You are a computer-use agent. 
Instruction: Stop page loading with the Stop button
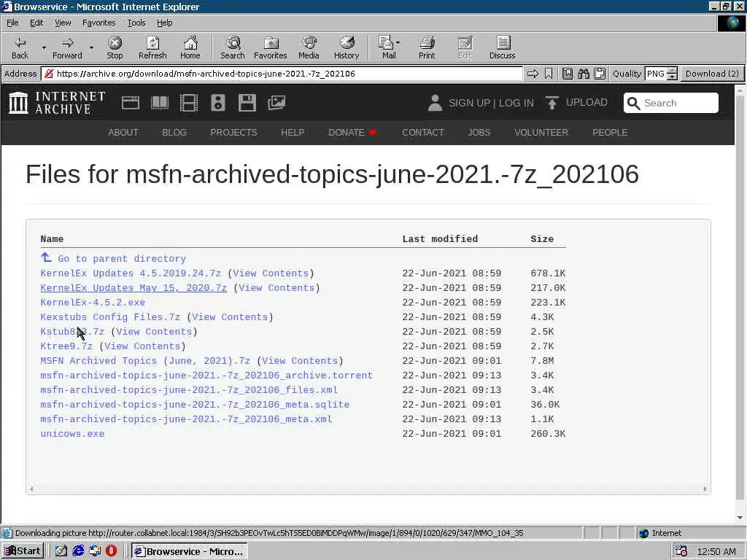click(115, 48)
